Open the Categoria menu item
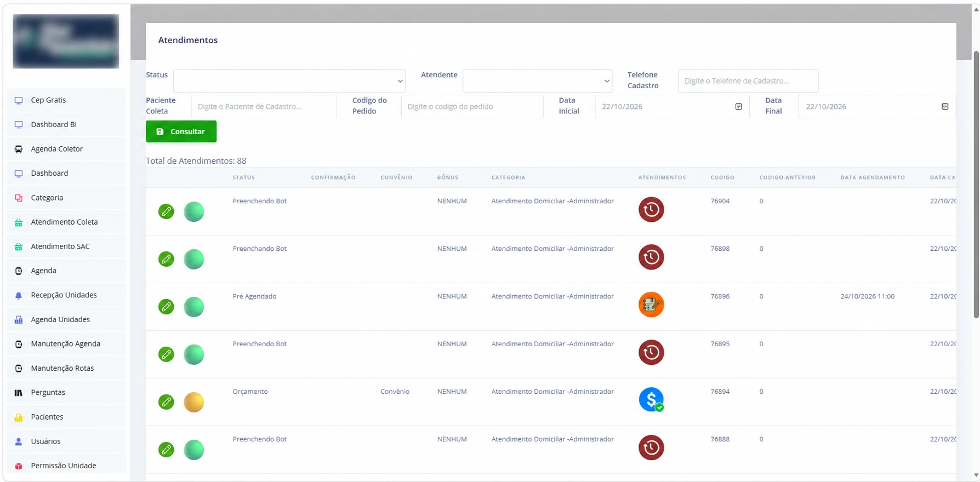The height and width of the screenshot is (482, 980). (66, 198)
